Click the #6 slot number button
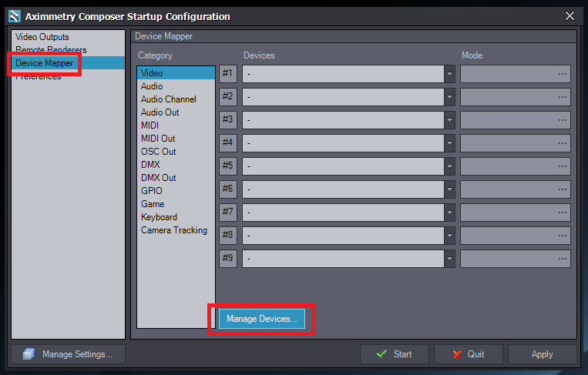This screenshot has height=375, width=588. (228, 189)
